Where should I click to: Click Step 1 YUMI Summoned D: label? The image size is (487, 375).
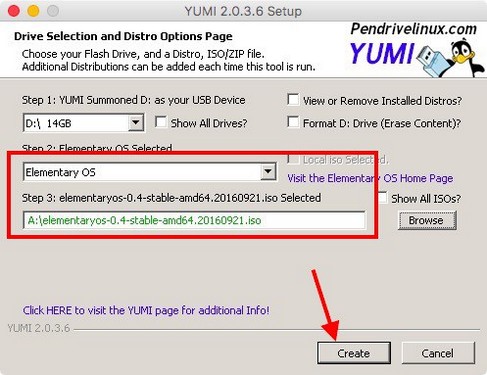[134, 100]
